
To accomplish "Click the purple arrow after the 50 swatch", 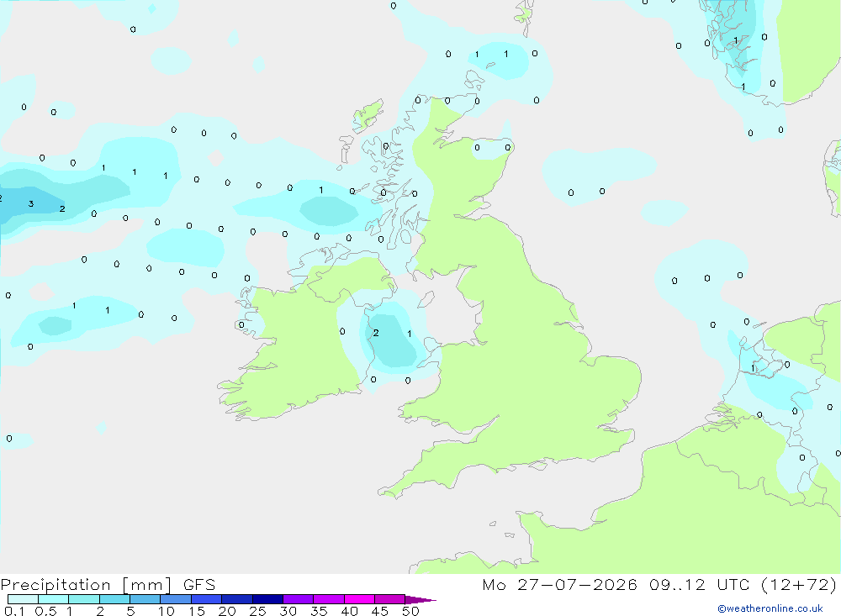I will click(420, 600).
